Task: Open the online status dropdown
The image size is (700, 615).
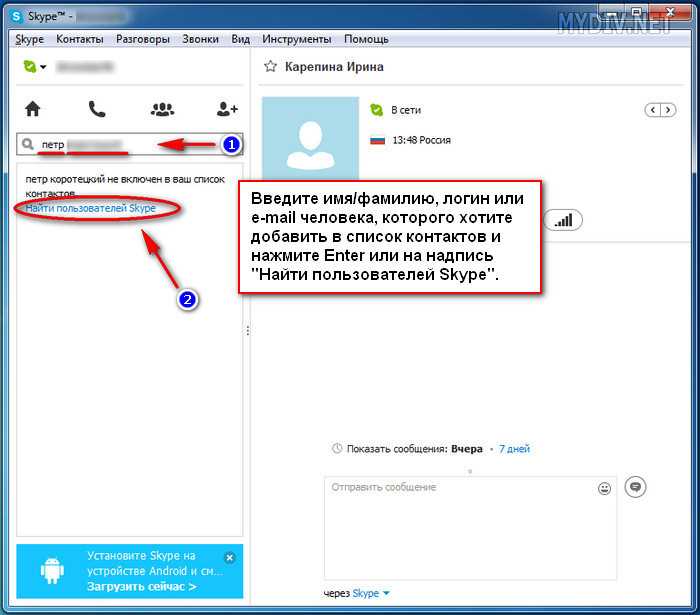Action: (x=35, y=67)
